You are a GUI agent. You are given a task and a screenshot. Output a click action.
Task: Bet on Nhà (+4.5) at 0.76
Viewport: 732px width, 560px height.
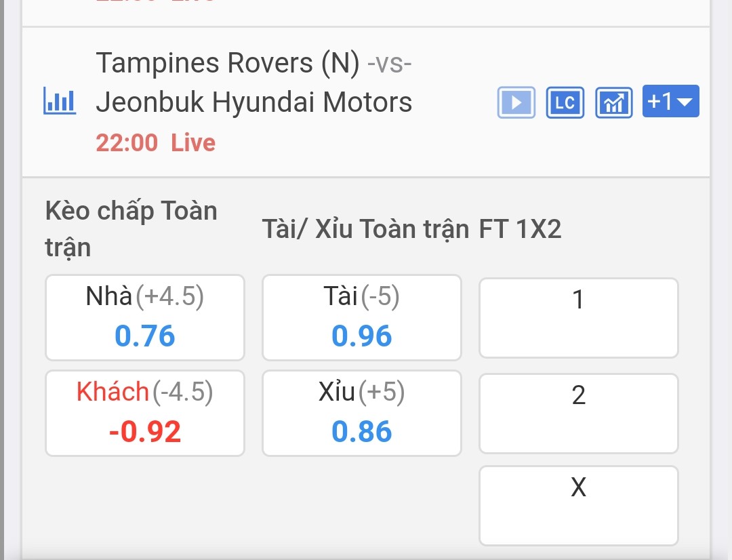point(145,317)
